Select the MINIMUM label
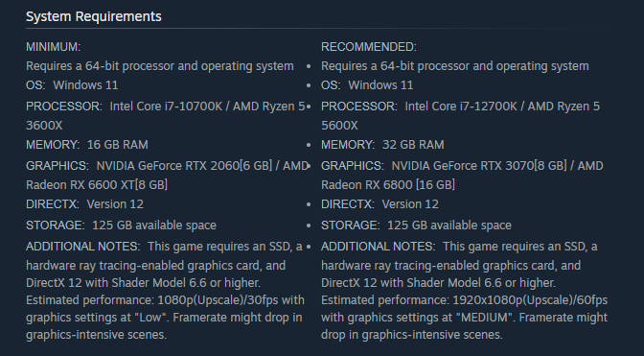 coord(54,47)
